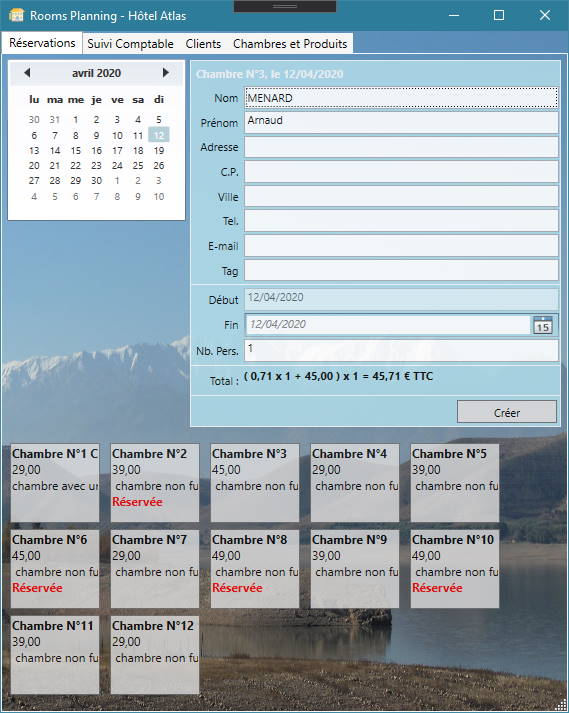Screen dimensions: 569x713
Task: Focus the E-mail input field
Action: pos(402,246)
